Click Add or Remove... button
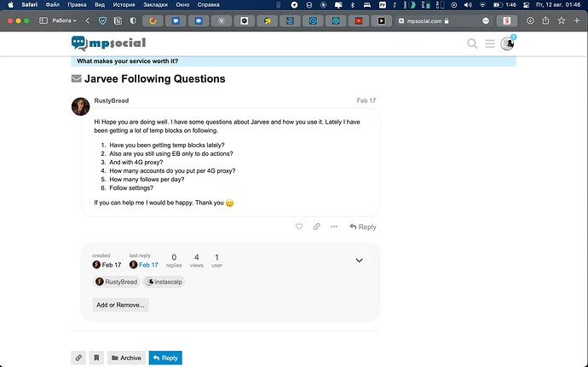The width and height of the screenshot is (588, 367). tap(120, 305)
